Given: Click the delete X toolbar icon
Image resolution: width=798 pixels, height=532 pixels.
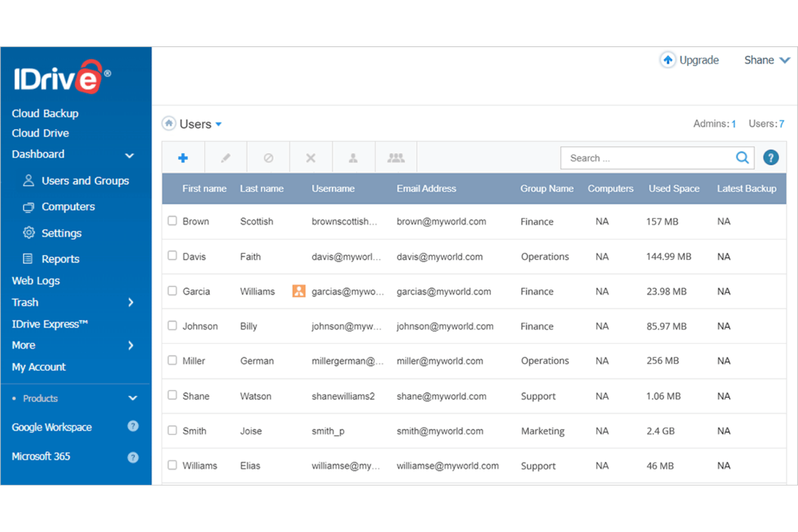Looking at the screenshot, I should tap(311, 158).
